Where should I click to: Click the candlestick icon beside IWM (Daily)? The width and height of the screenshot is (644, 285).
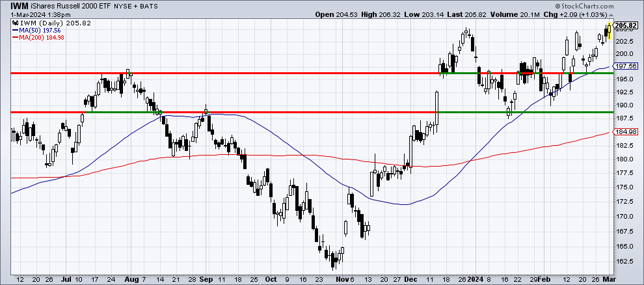coord(15,23)
